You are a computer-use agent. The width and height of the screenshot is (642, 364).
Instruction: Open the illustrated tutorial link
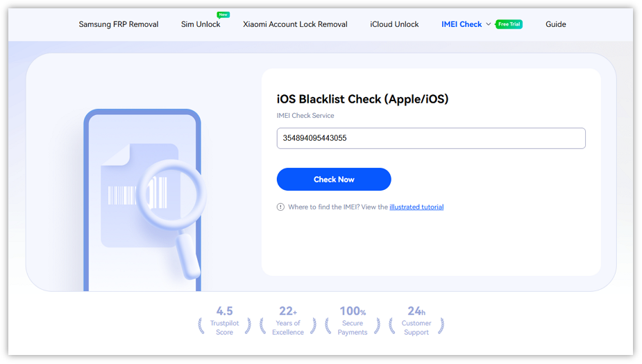tap(416, 207)
